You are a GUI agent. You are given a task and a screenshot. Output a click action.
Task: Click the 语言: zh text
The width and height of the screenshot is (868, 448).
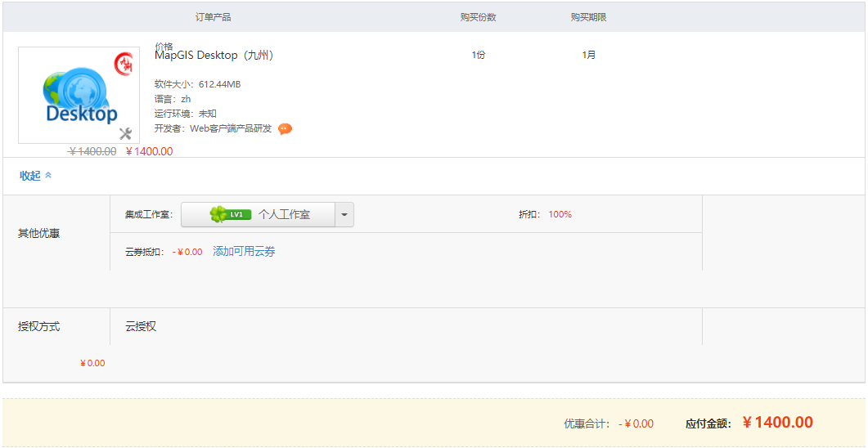pos(173,99)
